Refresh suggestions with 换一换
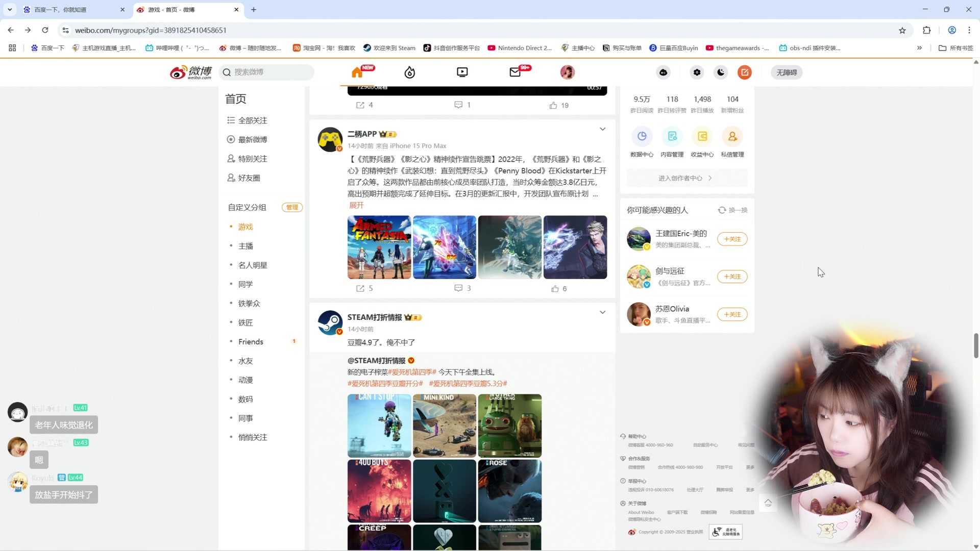 click(733, 210)
